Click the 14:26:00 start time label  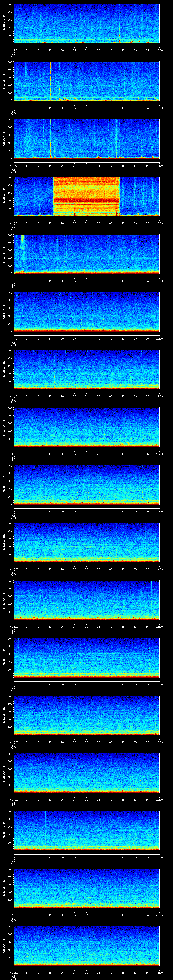pos(13,742)
